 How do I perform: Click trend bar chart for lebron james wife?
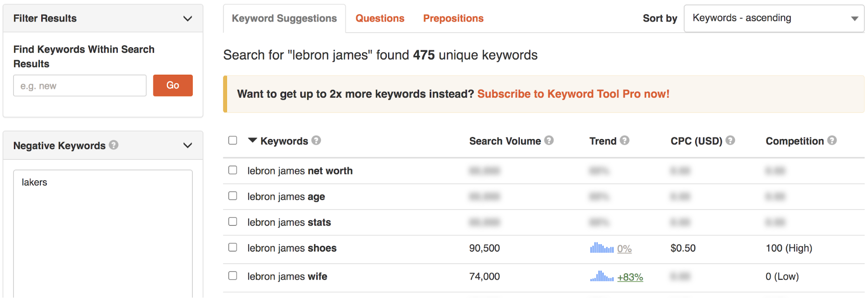pyautogui.click(x=601, y=276)
